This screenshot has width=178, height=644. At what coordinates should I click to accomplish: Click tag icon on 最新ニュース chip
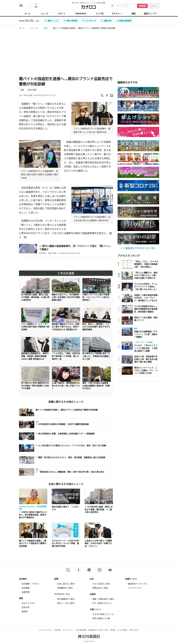pyautogui.click(x=46, y=21)
